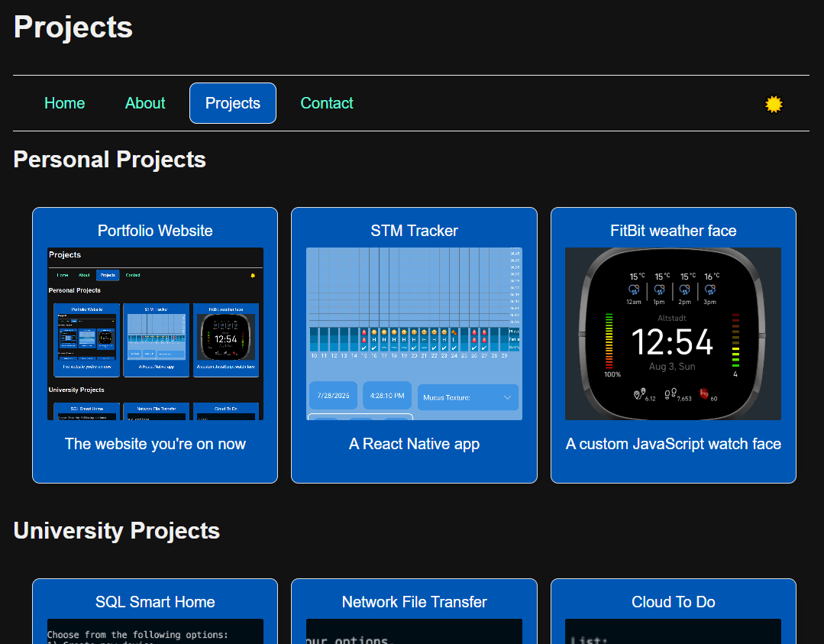Click the steps footprint icon on watch face

click(669, 394)
